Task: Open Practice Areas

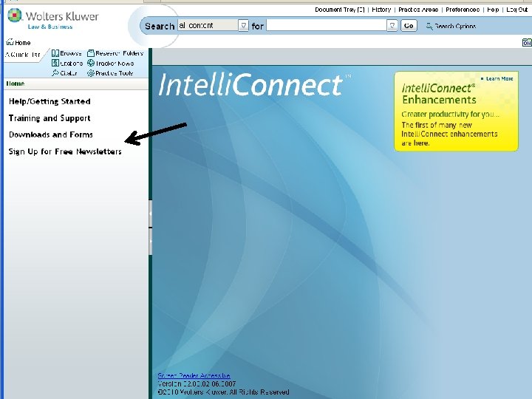Action: (418, 10)
